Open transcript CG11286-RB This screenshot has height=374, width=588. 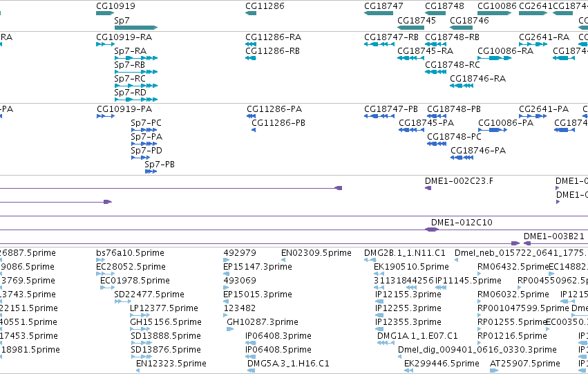tap(273, 50)
